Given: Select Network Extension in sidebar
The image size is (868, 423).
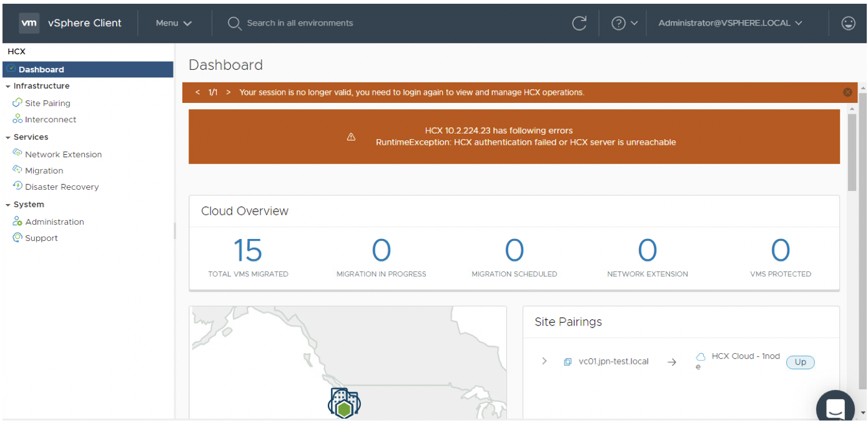Looking at the screenshot, I should point(63,154).
